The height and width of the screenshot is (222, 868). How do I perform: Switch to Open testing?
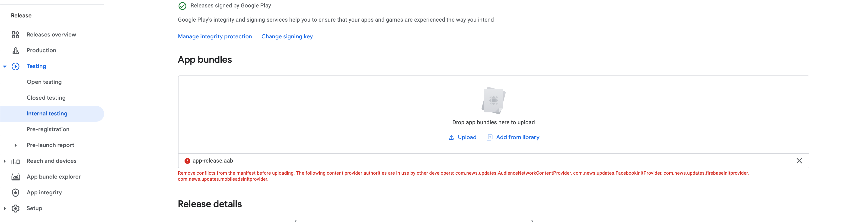pyautogui.click(x=44, y=82)
